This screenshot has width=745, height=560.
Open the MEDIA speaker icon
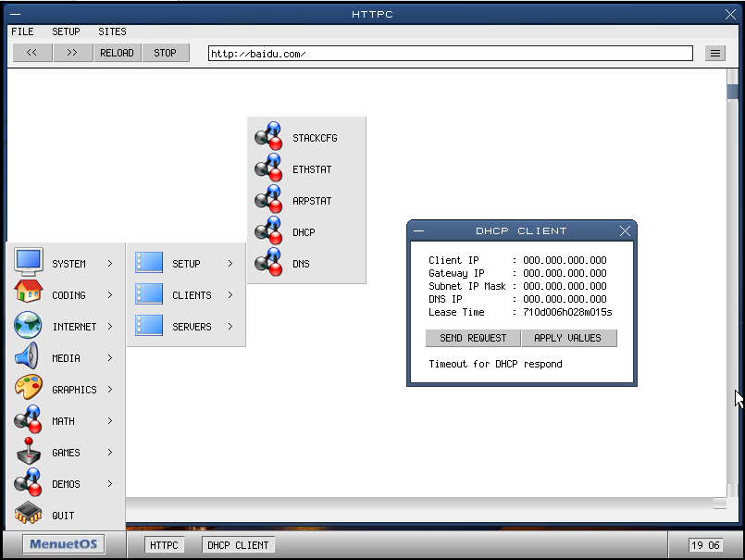[x=28, y=357]
